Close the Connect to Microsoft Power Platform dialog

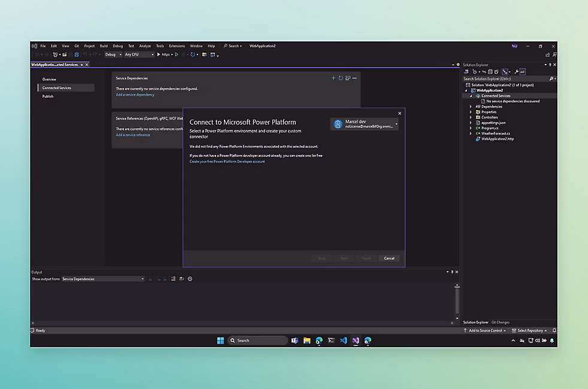[399, 113]
